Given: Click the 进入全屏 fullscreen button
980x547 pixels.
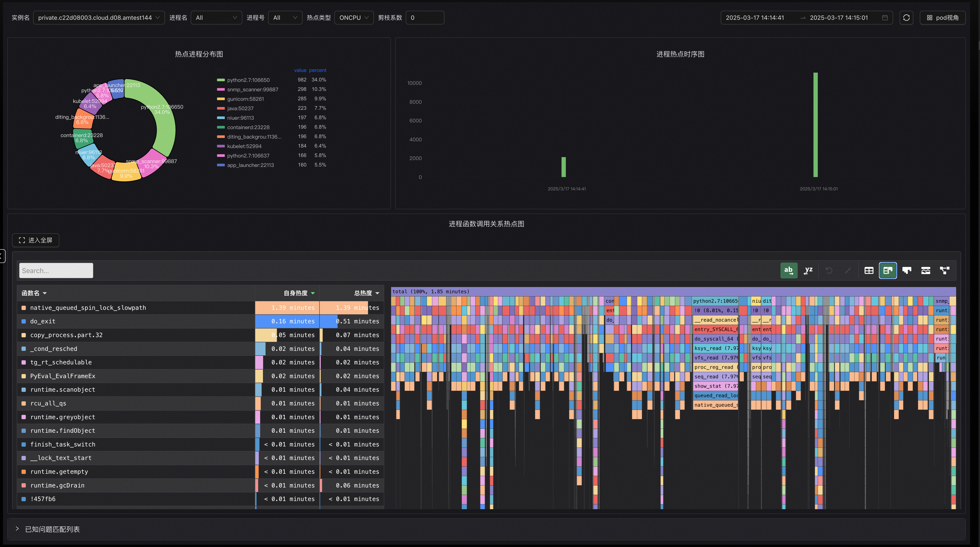Looking at the screenshot, I should point(35,240).
